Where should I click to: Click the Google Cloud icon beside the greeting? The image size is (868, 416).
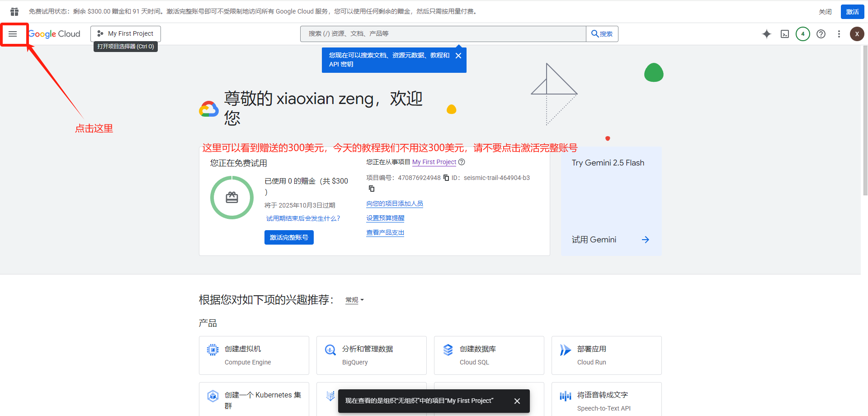pos(209,109)
